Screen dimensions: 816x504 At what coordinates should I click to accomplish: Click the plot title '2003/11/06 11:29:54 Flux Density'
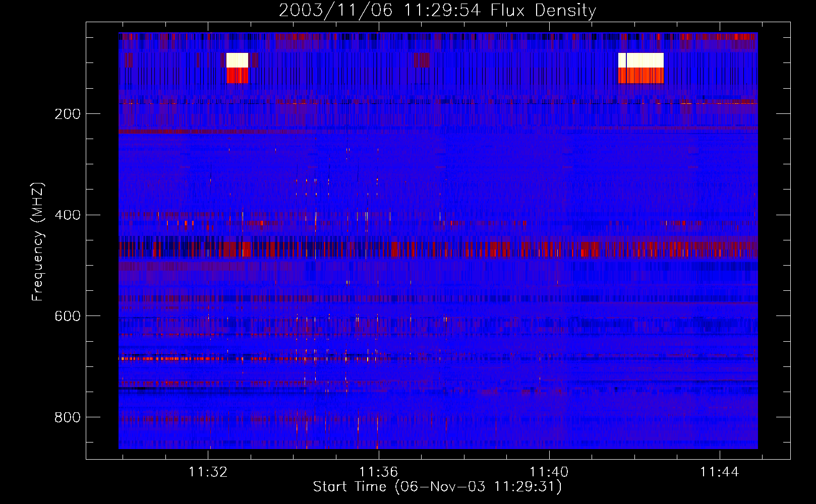point(437,10)
